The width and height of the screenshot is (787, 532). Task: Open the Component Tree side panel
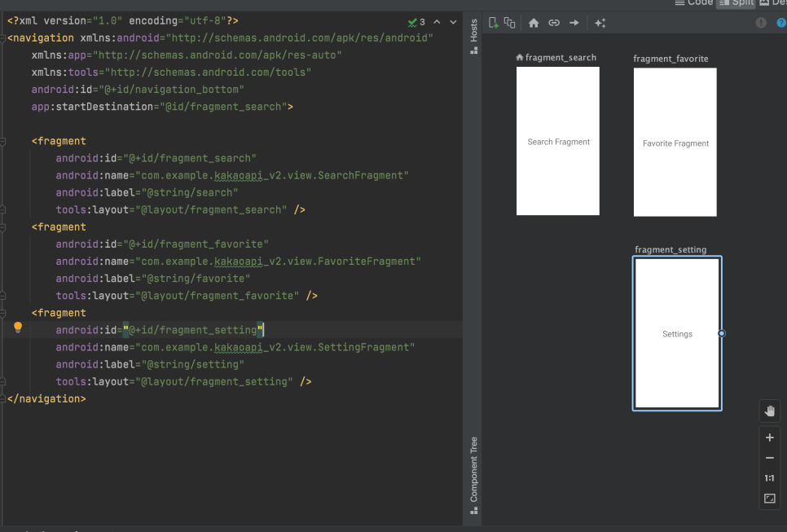coord(474,475)
